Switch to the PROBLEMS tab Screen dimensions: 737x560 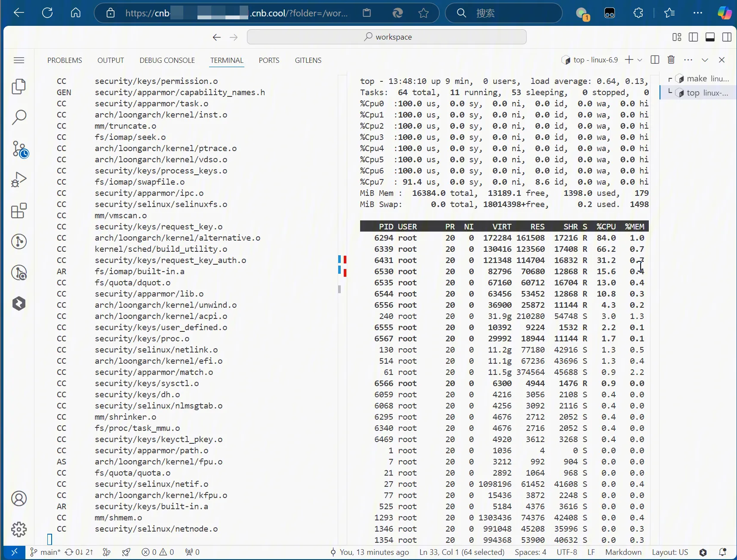click(x=65, y=60)
